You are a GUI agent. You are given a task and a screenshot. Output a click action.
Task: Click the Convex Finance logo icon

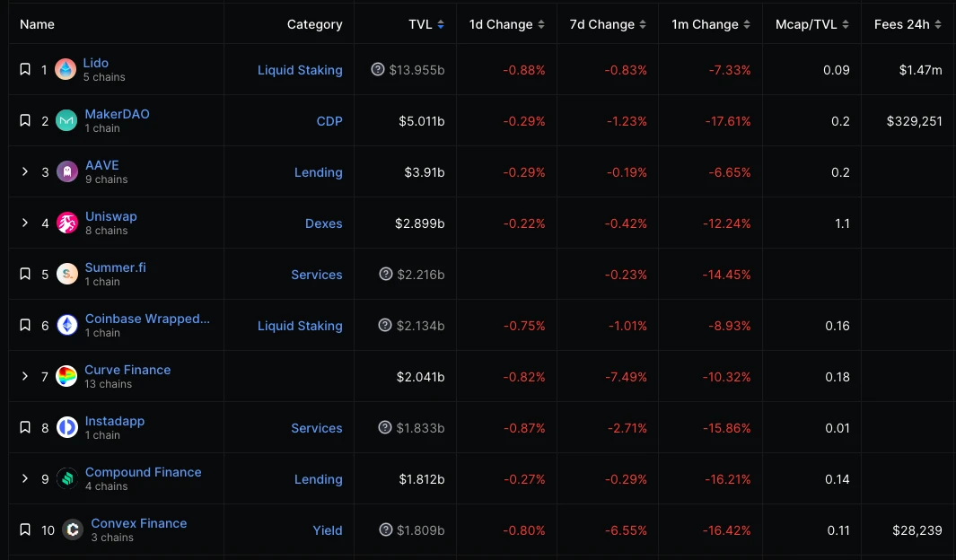73,529
